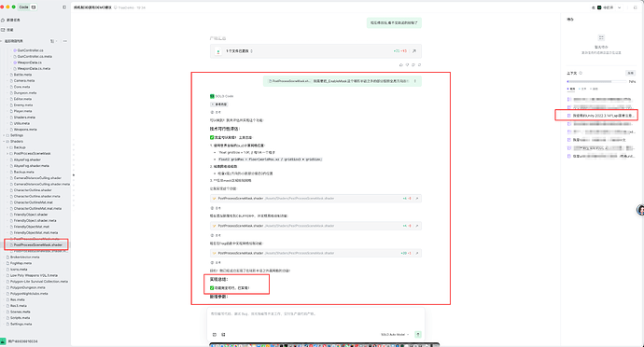Select PolygonDungeon.meta file

pyautogui.click(x=27, y=287)
